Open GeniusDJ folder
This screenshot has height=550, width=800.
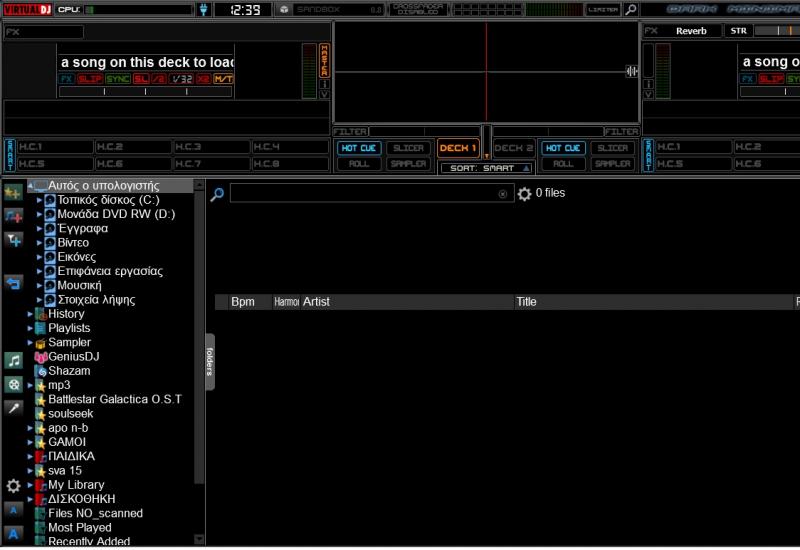click(67, 357)
